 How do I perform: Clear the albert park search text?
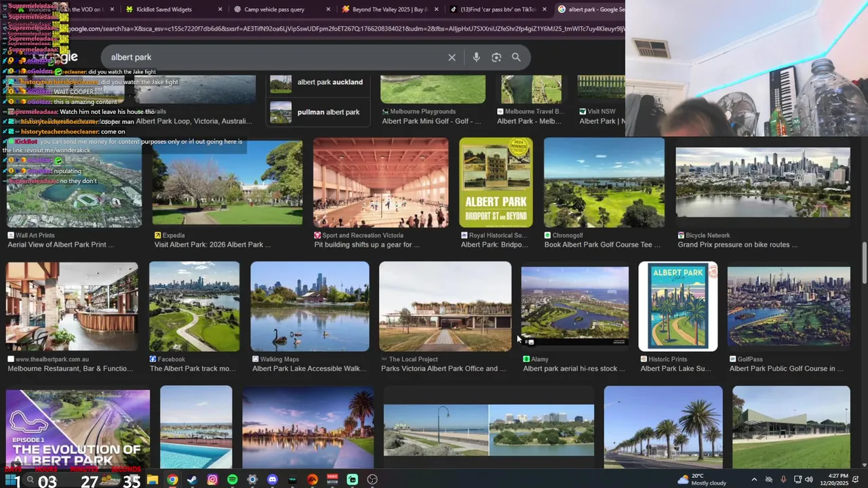pos(452,58)
